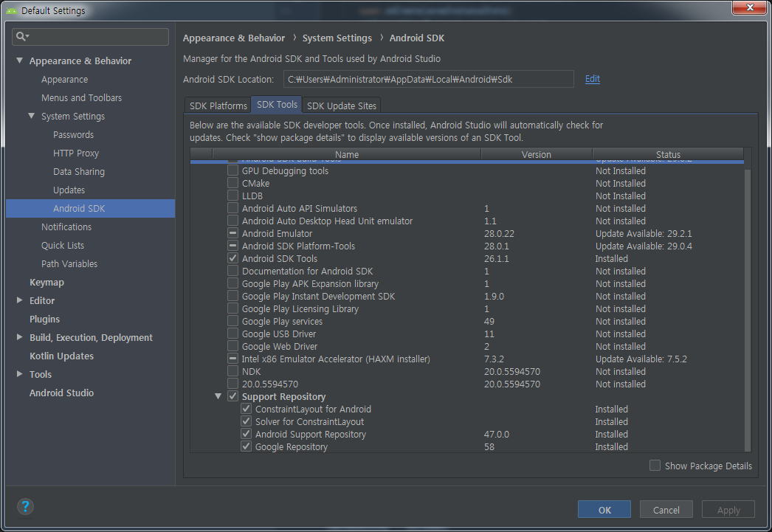This screenshot has width=772, height=532.
Task: Click the Status column header
Action: pyautogui.click(x=668, y=154)
